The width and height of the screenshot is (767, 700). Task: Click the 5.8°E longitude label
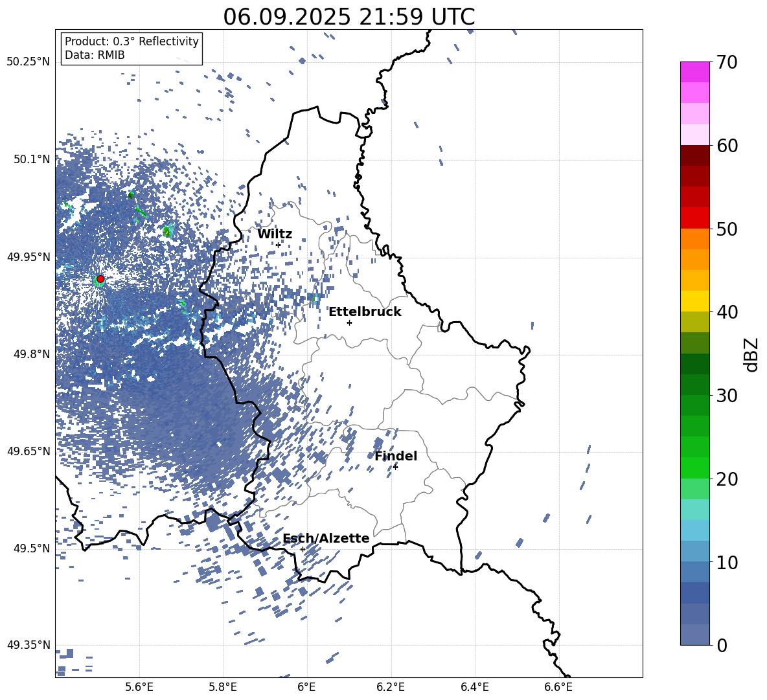[223, 687]
